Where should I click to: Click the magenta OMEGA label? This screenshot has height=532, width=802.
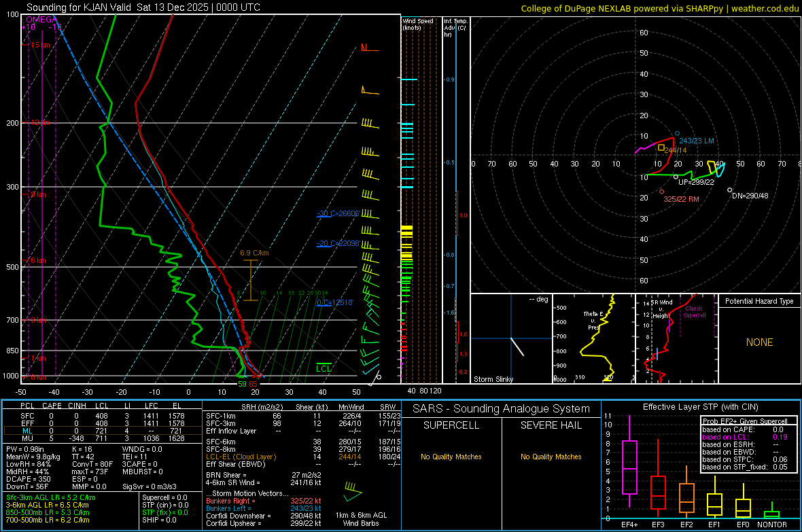pos(41,20)
